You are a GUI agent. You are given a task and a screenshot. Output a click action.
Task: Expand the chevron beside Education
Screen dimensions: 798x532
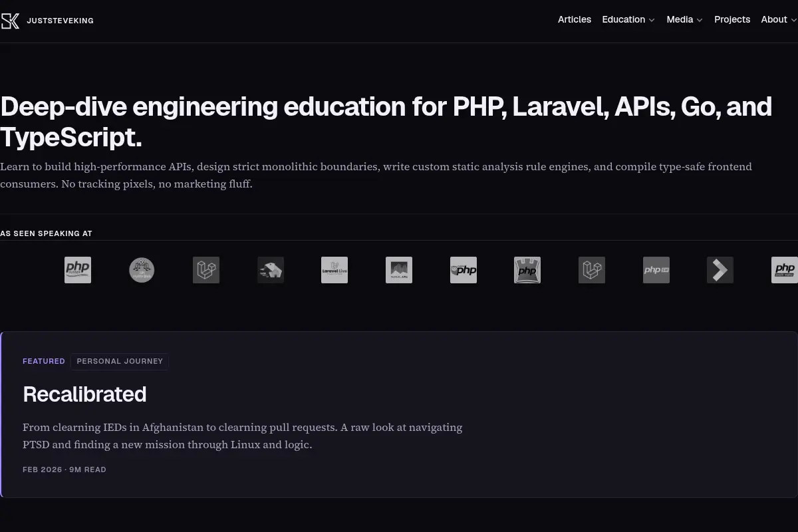click(652, 21)
